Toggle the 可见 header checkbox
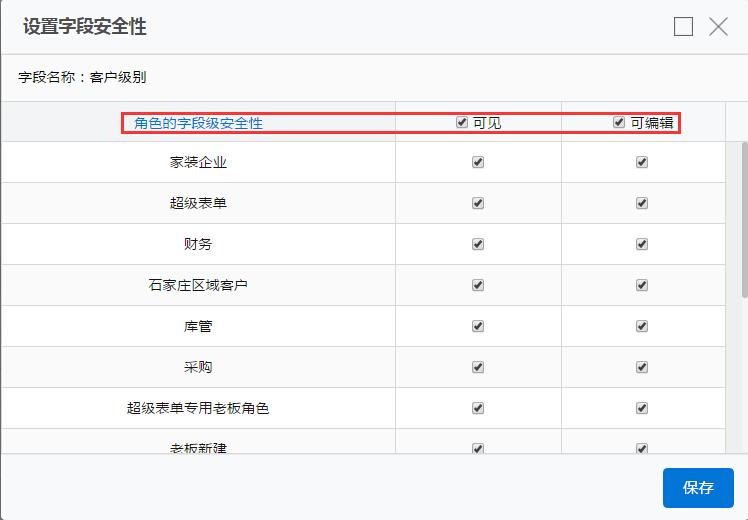Viewport: 748px width, 520px height. click(x=462, y=122)
